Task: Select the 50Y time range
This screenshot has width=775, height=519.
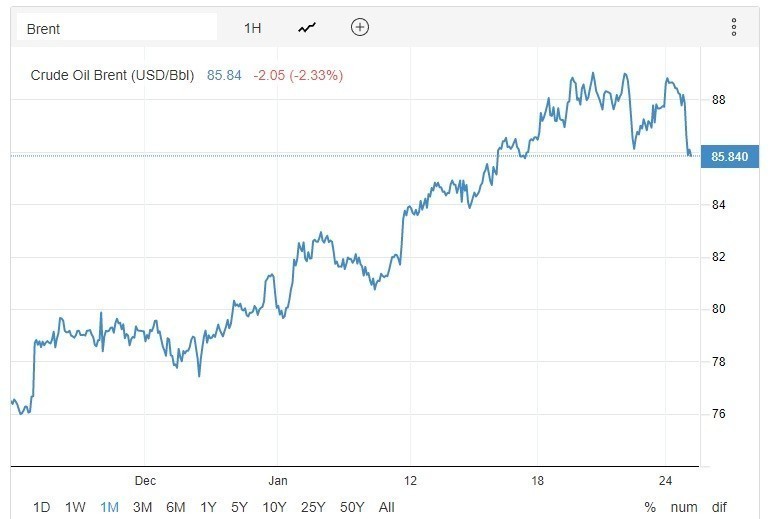Action: (x=353, y=507)
